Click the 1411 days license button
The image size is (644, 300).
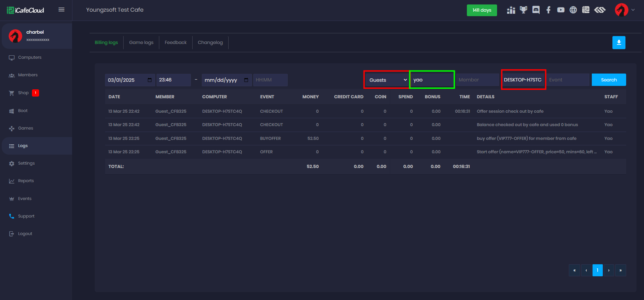click(x=482, y=10)
